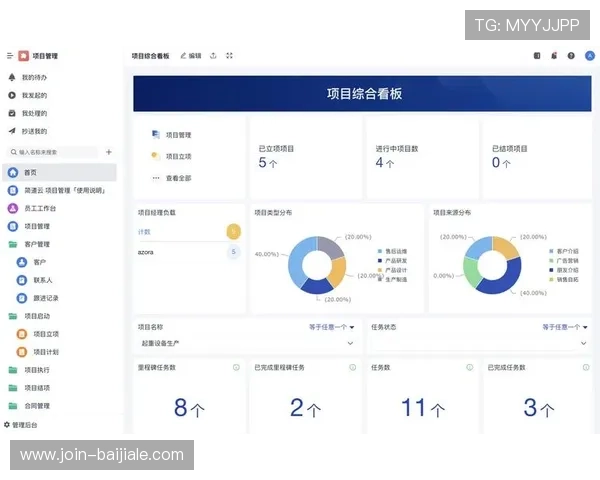Collapse the 客户管理 folder
600x480 pixels.
click(x=29, y=244)
